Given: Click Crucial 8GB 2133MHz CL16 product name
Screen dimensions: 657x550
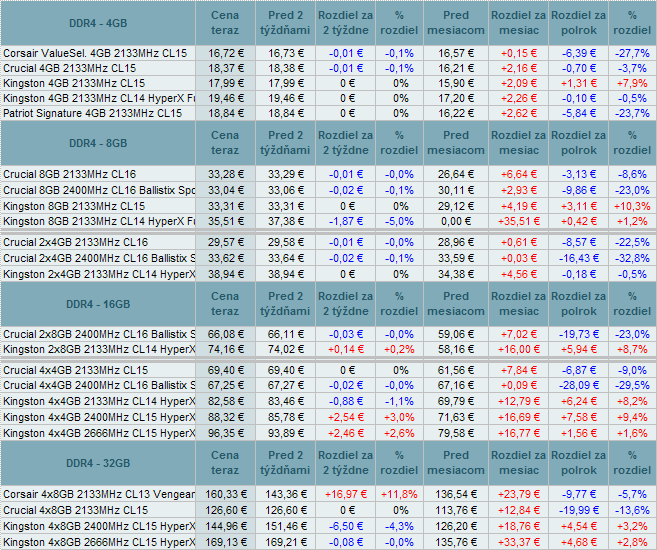Looking at the screenshot, I should pyautogui.click(x=70, y=174).
